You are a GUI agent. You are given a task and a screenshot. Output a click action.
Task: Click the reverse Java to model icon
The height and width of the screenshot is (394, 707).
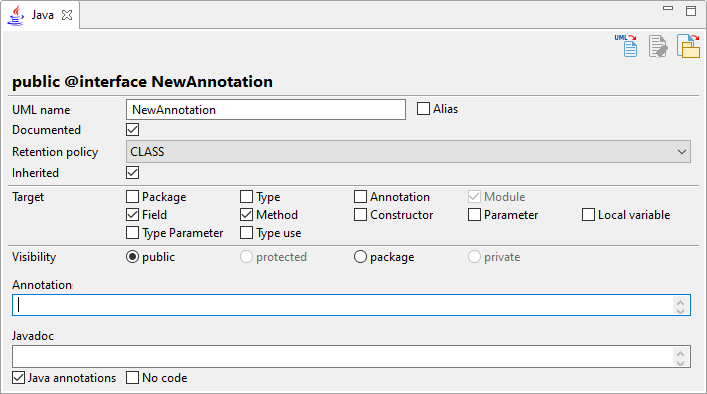point(689,46)
